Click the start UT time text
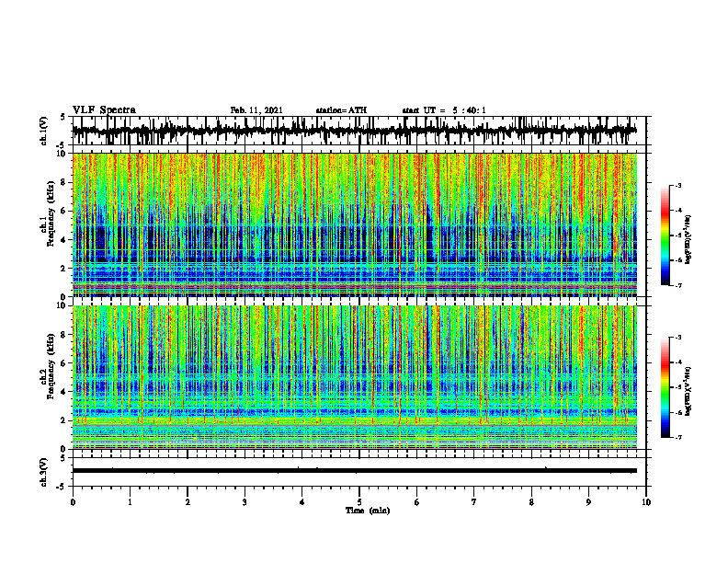728x563 pixels. [444, 110]
